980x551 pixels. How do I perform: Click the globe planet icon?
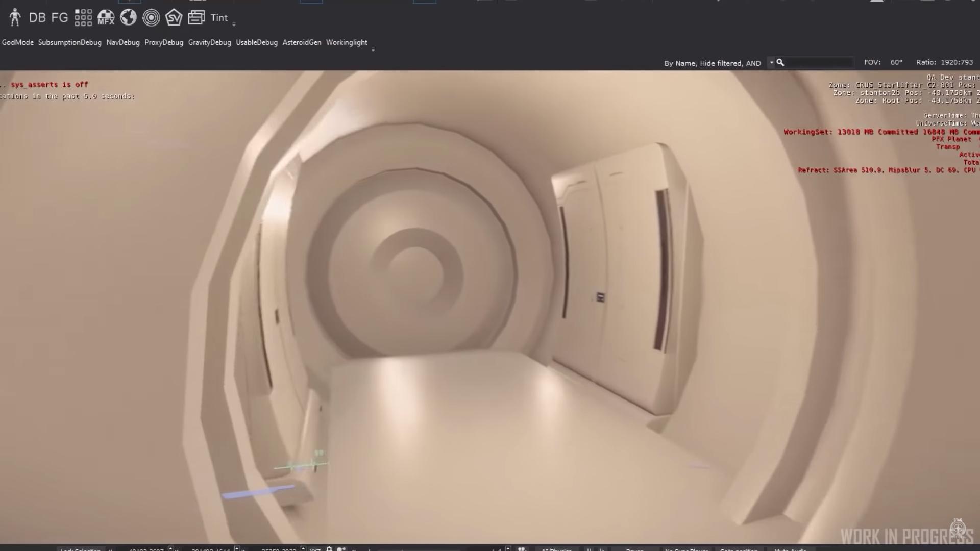point(128,18)
